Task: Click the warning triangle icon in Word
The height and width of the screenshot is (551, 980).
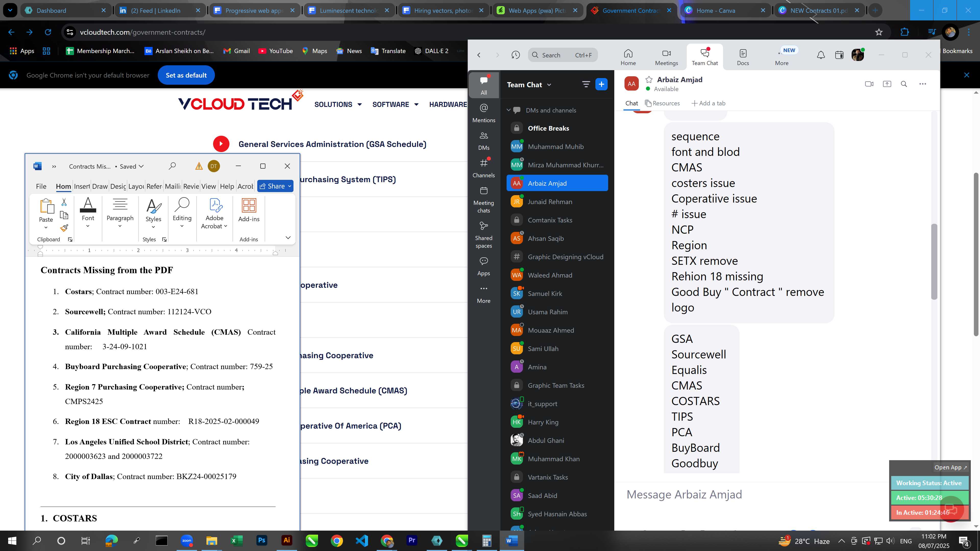Action: pyautogui.click(x=199, y=166)
